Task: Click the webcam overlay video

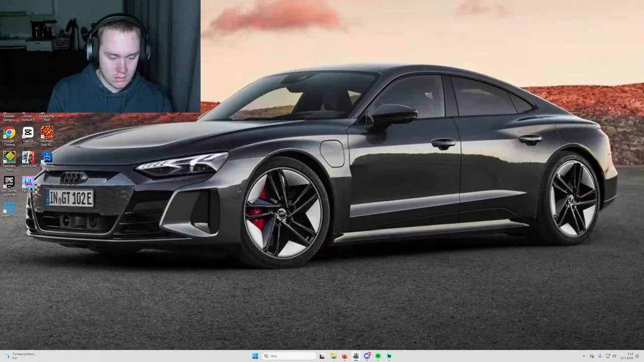Action: pos(100,56)
